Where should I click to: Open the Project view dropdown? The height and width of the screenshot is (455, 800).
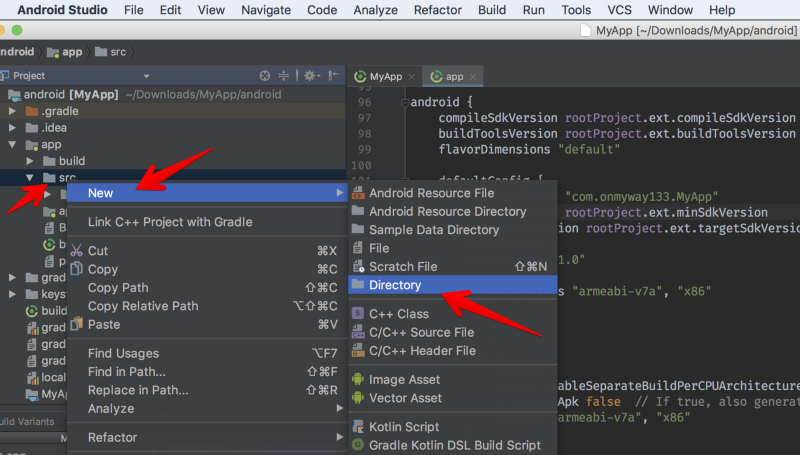[x=146, y=76]
